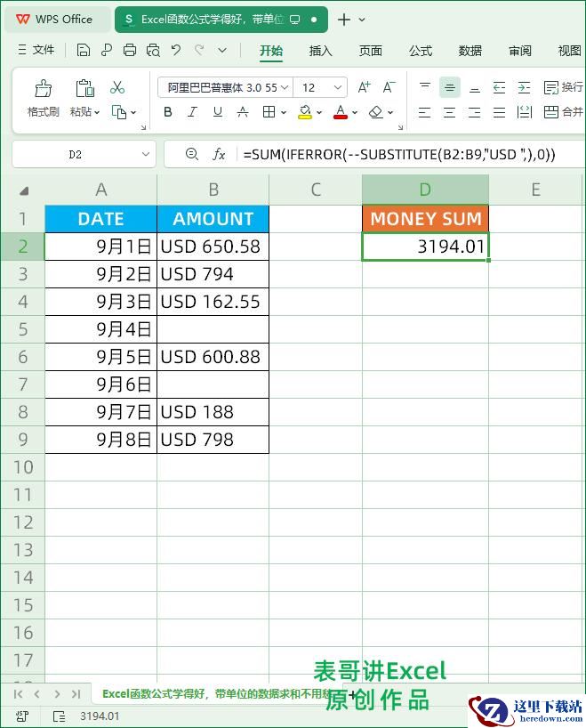Screen dimensions: 586x728
Task: Toggle Underline formatting
Action: 217,112
